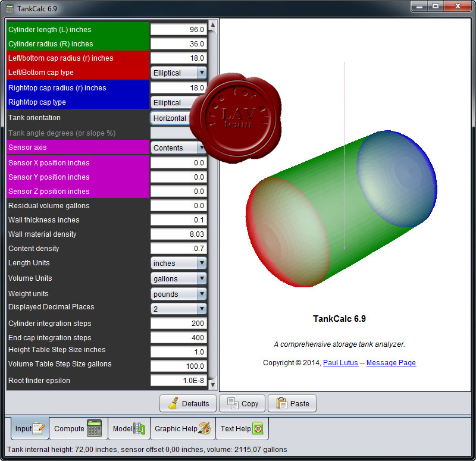This screenshot has height=461, width=476.
Task: Click Content density field
Action: coord(178,248)
